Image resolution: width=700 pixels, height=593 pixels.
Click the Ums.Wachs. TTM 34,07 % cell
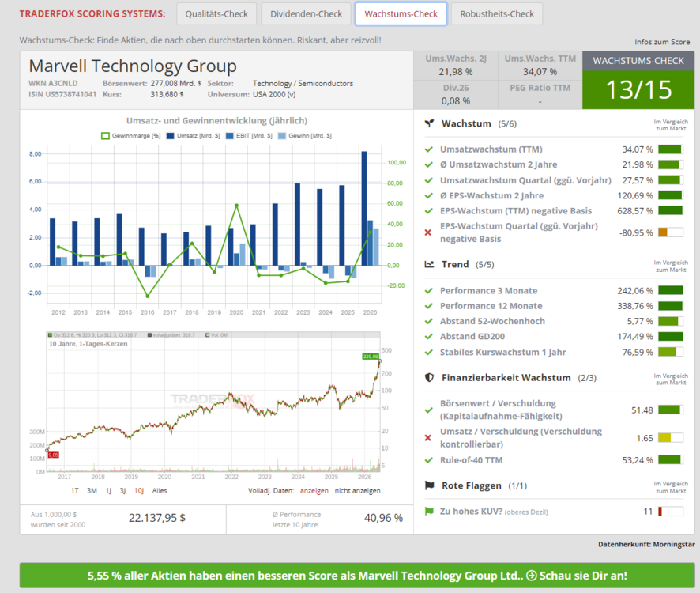[540, 66]
